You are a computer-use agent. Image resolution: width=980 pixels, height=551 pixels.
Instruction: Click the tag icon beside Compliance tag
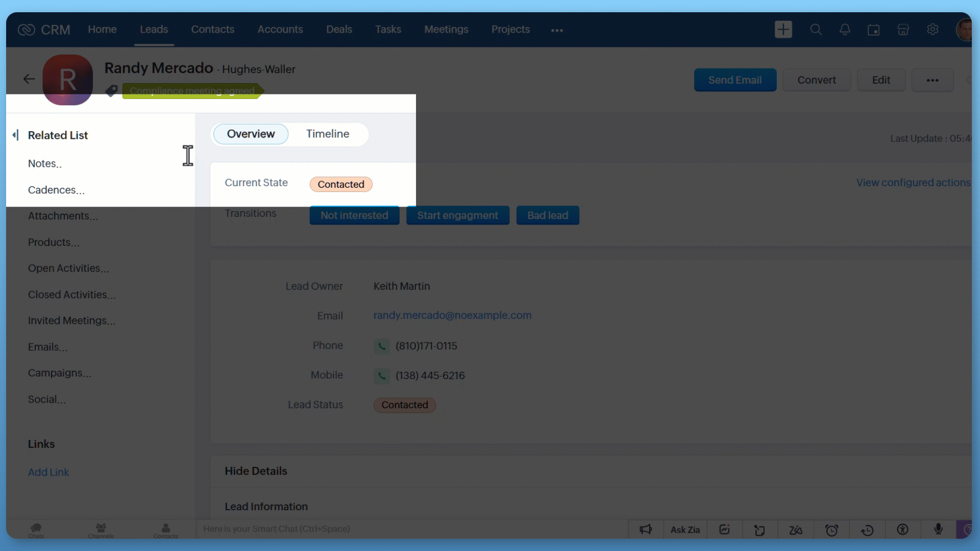pyautogui.click(x=111, y=91)
